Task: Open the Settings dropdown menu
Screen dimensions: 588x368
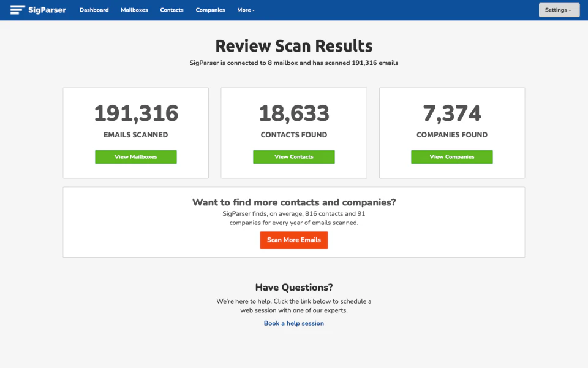Action: click(559, 10)
